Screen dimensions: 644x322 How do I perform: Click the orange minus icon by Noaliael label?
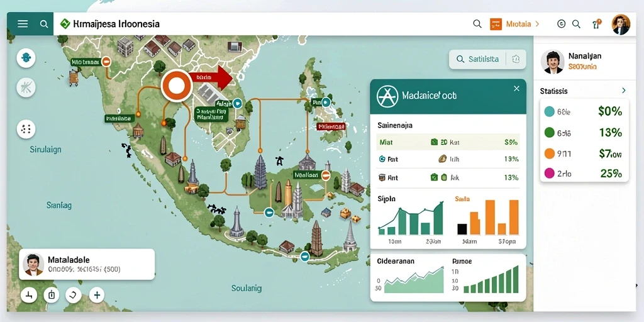[x=326, y=176]
